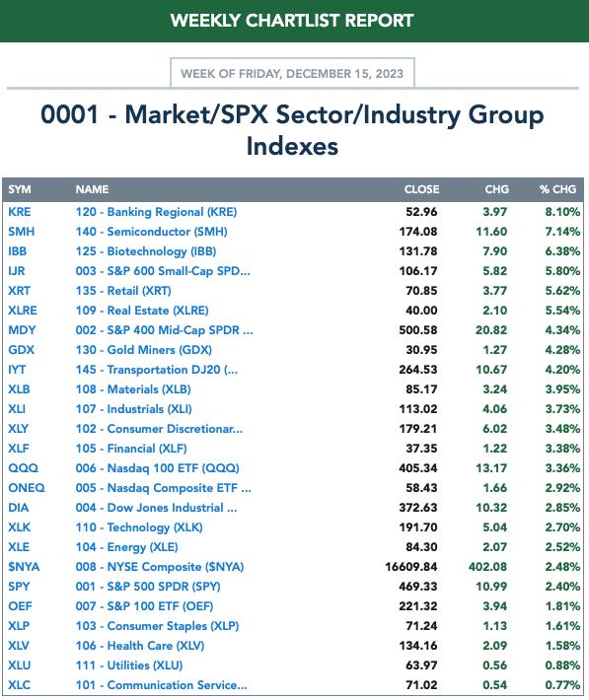Select the $NYA symbol link

click(x=24, y=567)
